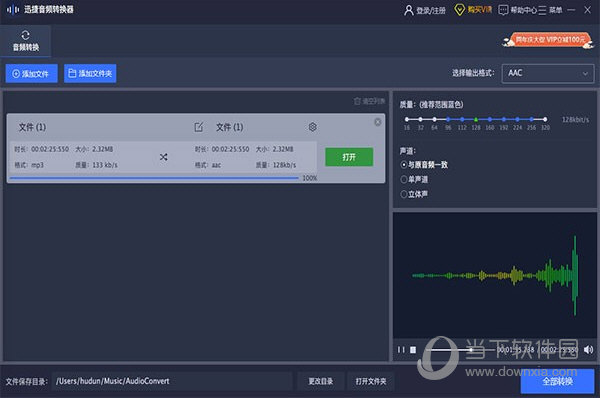Remove the file with the round X icon
This screenshot has width=600, height=398.
[377, 122]
